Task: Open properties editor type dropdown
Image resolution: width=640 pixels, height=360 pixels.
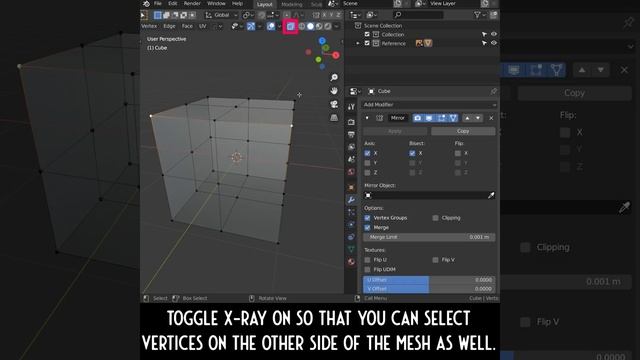Action: tap(355, 91)
